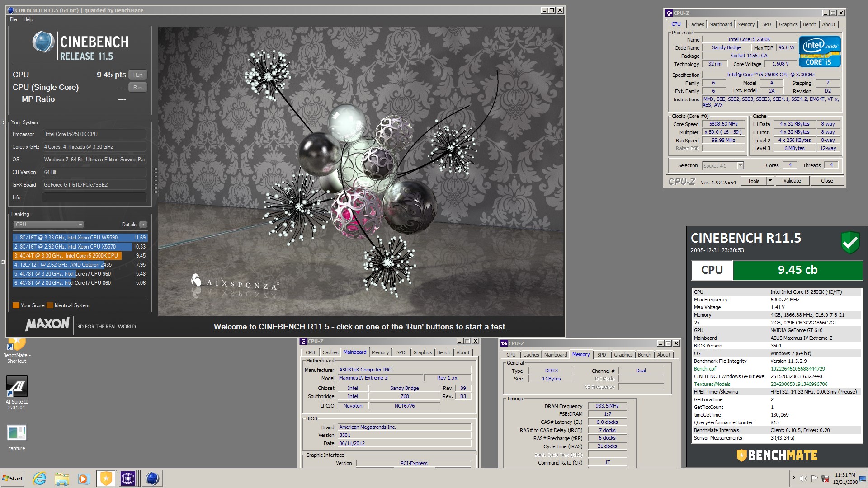The width and height of the screenshot is (868, 488).
Task: Open the Ranking CPU dropdown
Action: [x=48, y=225]
